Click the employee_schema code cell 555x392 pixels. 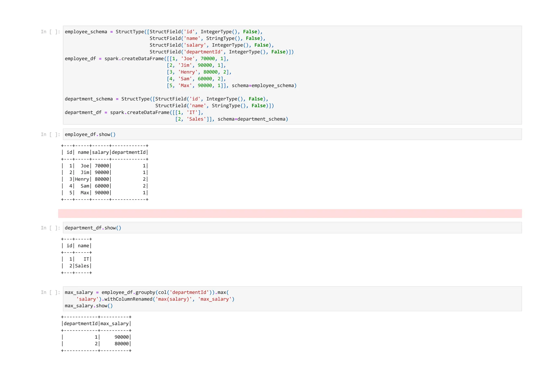click(x=292, y=75)
